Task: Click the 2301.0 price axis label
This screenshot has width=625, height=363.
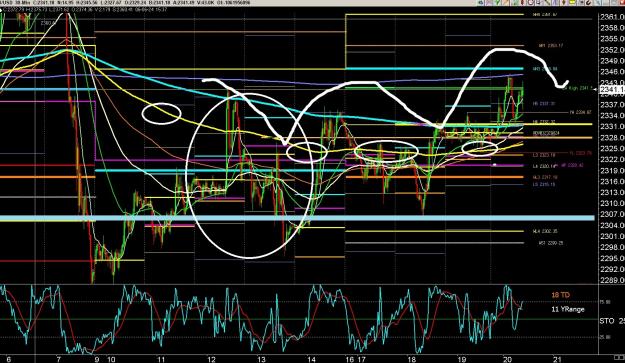Action: point(613,237)
